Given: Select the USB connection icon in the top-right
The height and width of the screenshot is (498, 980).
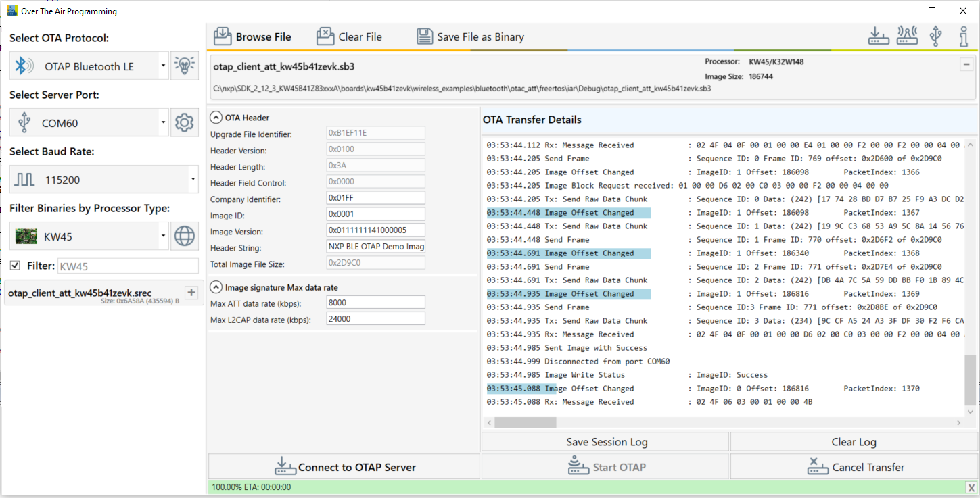Looking at the screenshot, I should pos(935,35).
